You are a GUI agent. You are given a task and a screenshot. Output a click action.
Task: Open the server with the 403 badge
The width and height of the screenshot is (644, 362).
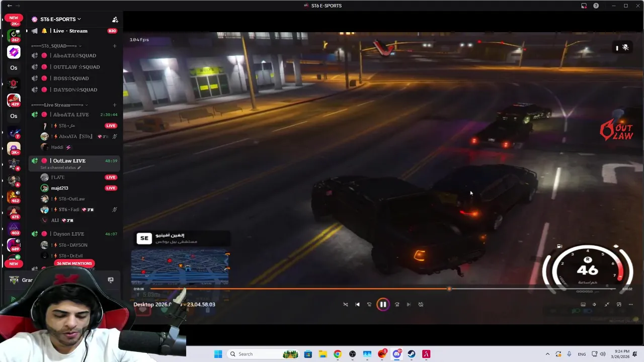click(14, 229)
